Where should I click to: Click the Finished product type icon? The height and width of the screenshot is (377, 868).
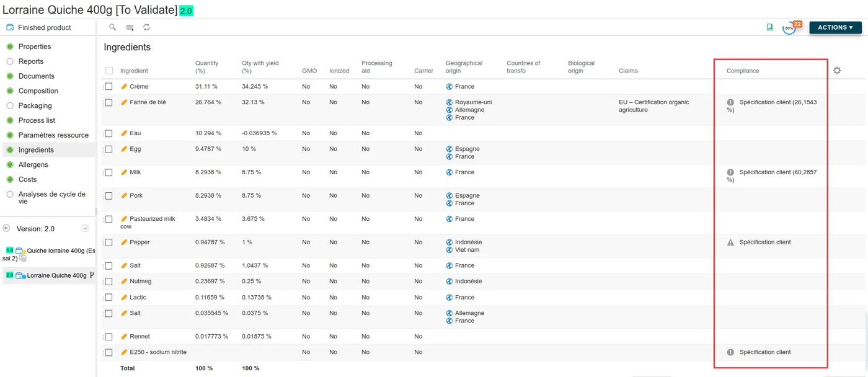point(10,27)
